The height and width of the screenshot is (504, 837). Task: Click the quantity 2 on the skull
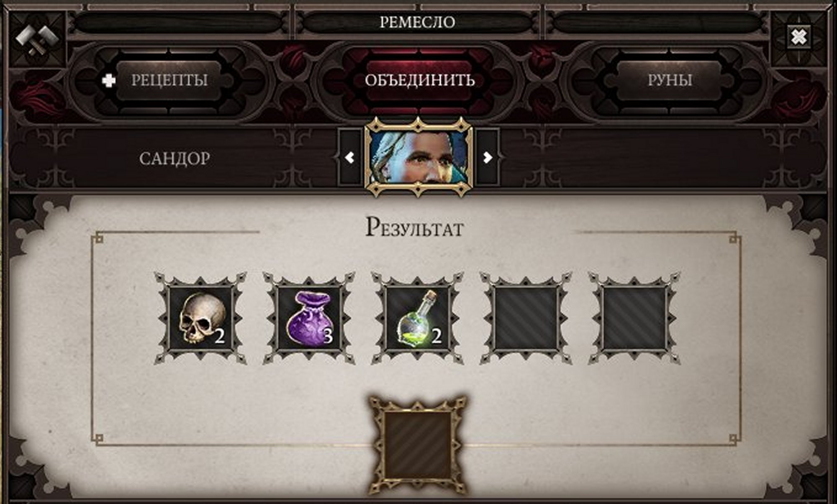pos(220,336)
